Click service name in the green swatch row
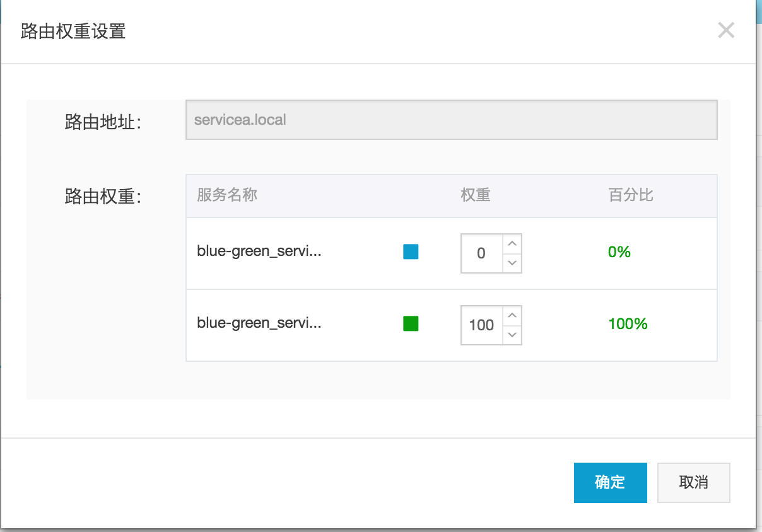Image resolution: width=762 pixels, height=532 pixels. 259,324
